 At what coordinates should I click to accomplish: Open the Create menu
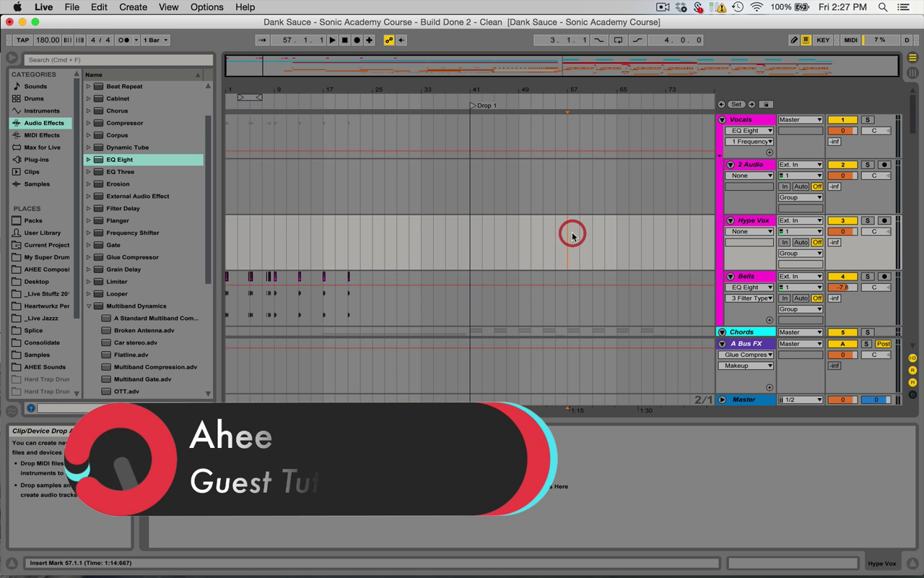pos(133,7)
